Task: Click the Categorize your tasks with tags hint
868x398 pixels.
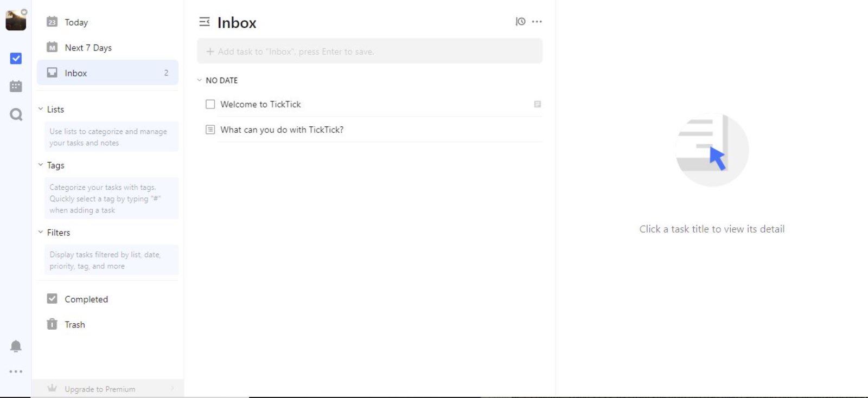Action: click(111, 198)
